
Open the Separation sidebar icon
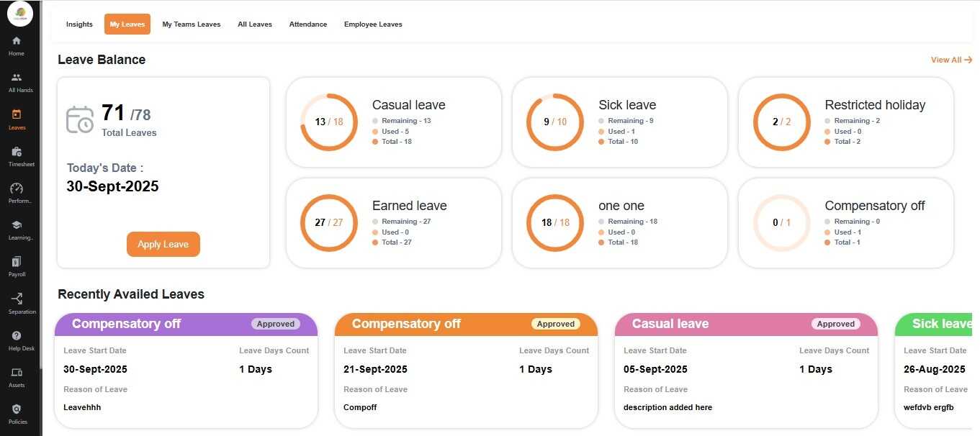click(17, 299)
